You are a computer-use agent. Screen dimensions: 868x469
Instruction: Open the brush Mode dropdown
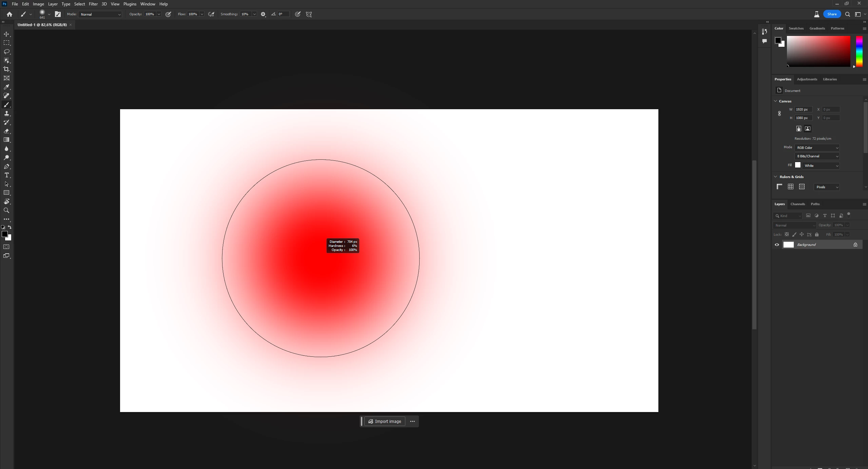[x=100, y=14]
